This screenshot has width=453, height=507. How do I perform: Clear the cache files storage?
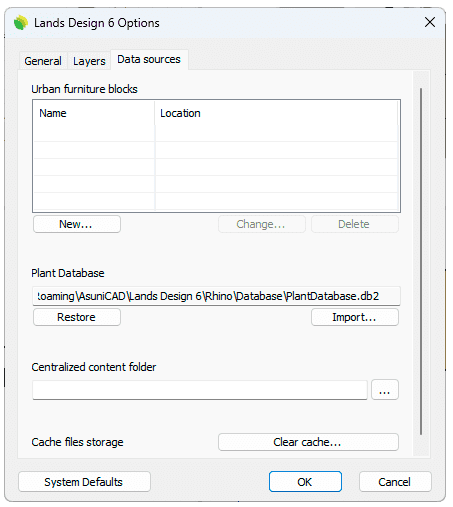(308, 442)
